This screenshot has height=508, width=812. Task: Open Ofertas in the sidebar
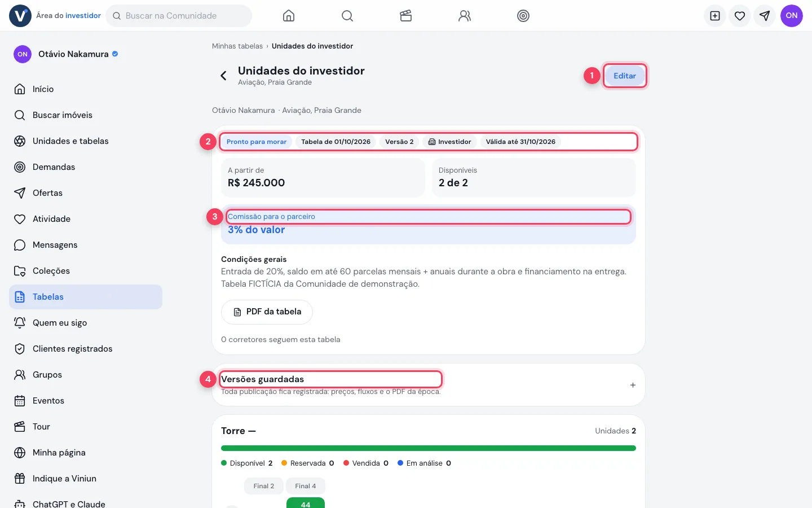pos(86,193)
